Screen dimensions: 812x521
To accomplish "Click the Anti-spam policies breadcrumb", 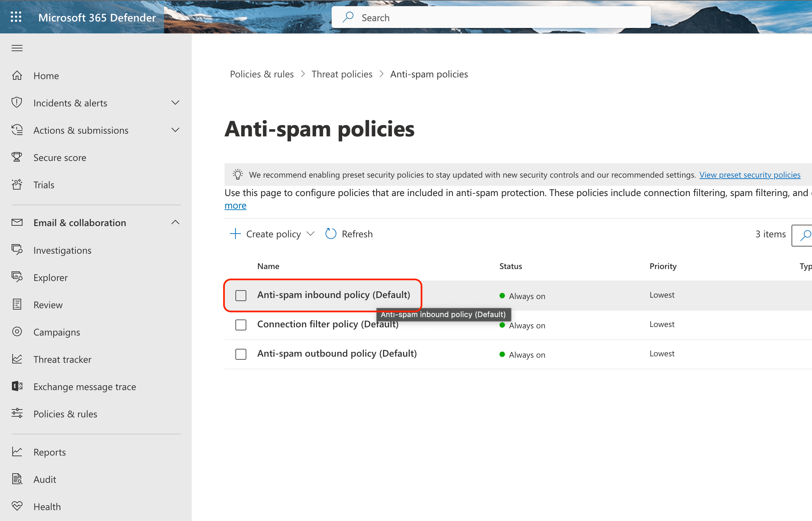I will point(429,74).
